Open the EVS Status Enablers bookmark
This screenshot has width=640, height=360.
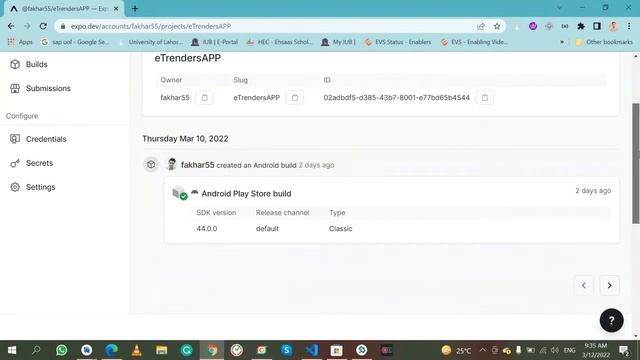pyautogui.click(x=398, y=42)
